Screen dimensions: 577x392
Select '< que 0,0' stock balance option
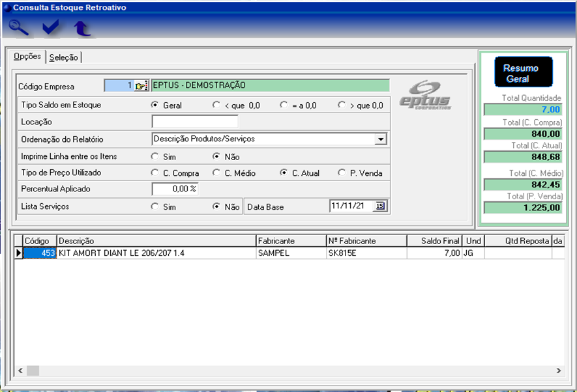216,105
